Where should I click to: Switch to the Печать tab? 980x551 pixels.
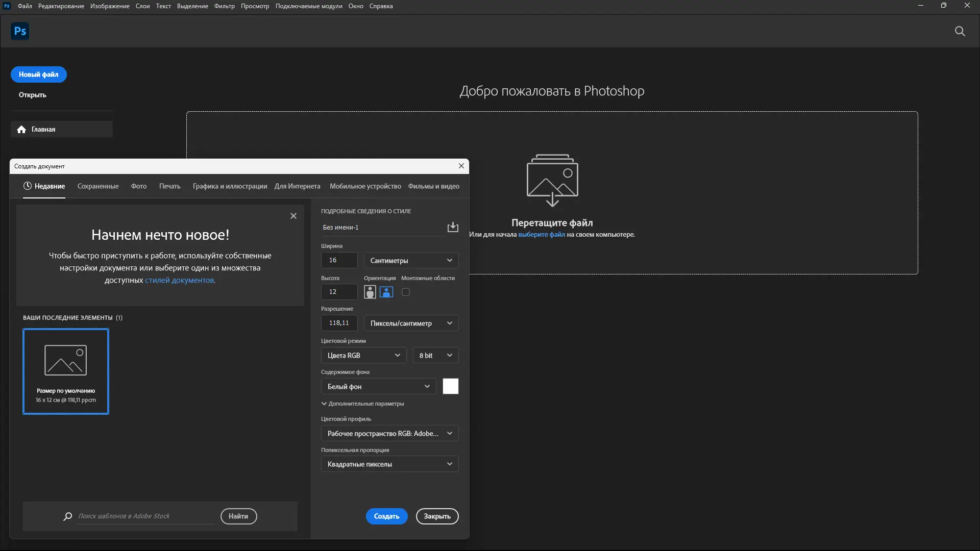click(x=169, y=186)
